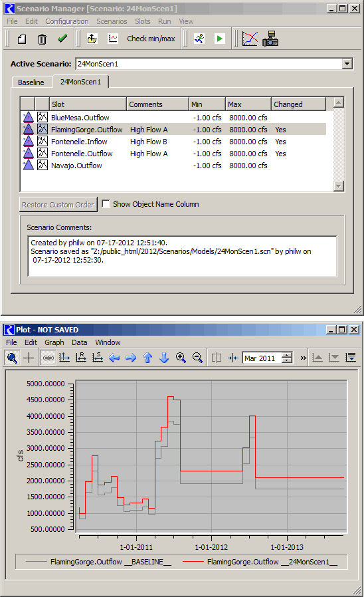The height and width of the screenshot is (597, 364).
Task: Open the plot chart icon in toolbar
Action: (250, 39)
